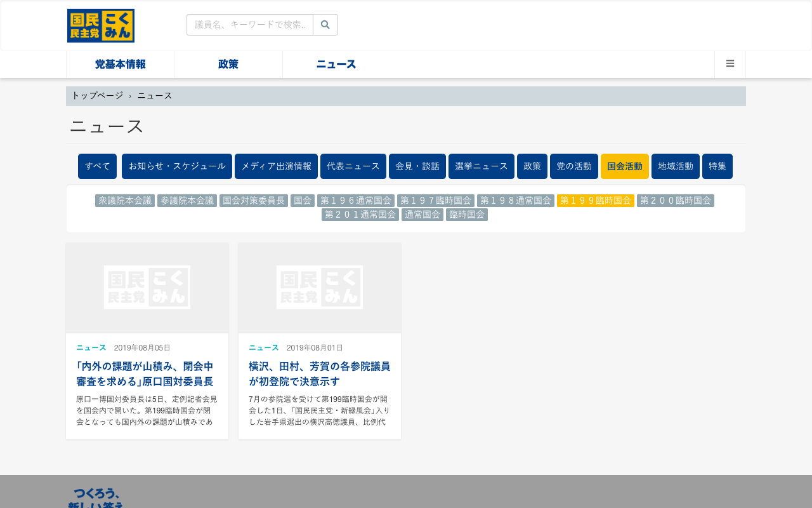Focus the 議員名、キーワードで検索 search field
The width and height of the screenshot is (812, 508).
coord(250,25)
